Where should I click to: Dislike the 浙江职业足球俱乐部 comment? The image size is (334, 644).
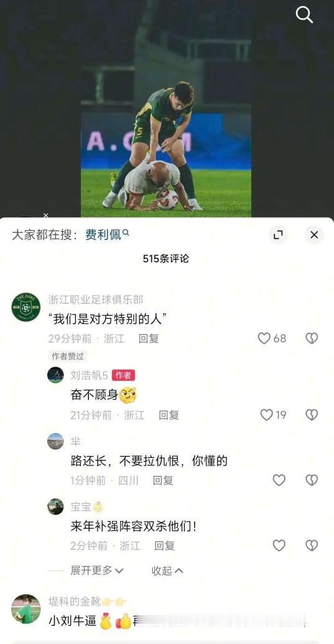click(312, 338)
